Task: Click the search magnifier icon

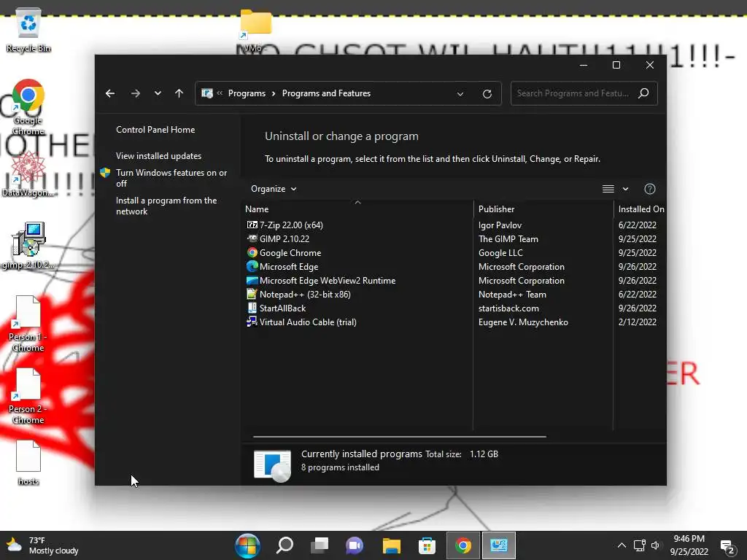Action: [x=643, y=93]
